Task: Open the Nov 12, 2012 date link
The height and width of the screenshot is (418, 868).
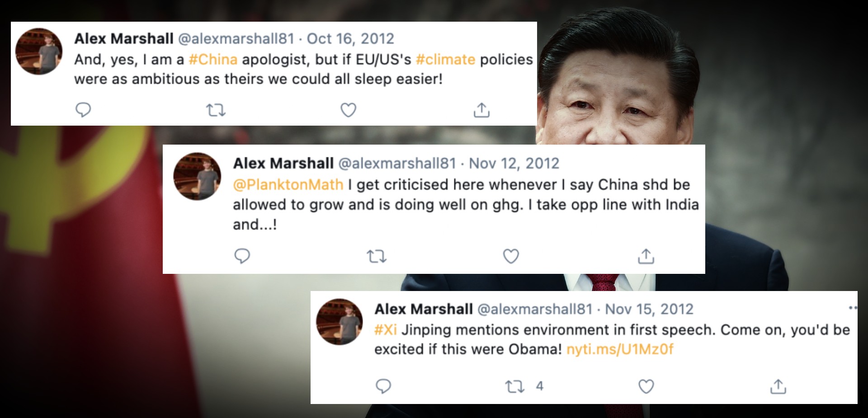Action: click(x=514, y=163)
